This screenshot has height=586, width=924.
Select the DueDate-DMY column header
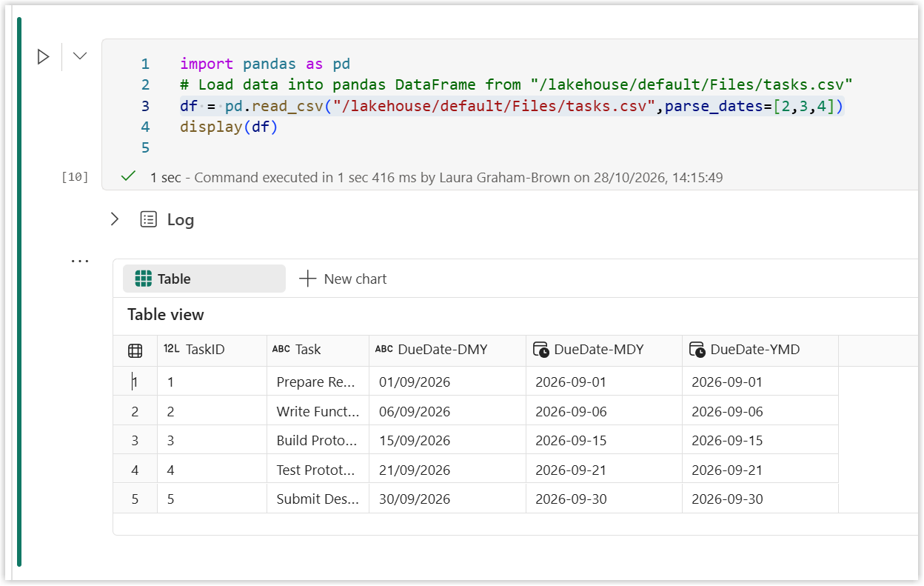pyautogui.click(x=448, y=350)
